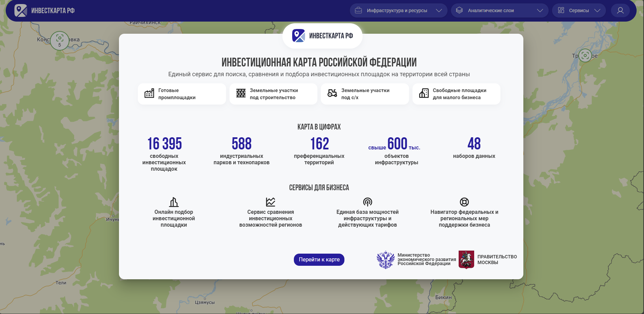Click ПРАВИТЕЛЬСТВО МОСКВЫ text
The height and width of the screenshot is (314, 644).
[497, 260]
